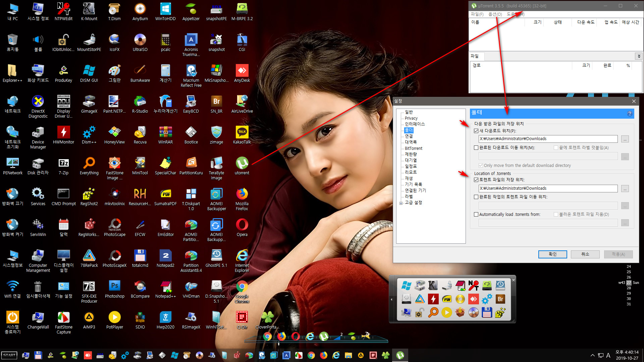Open the KakaoTalk desktop icon

point(242,135)
